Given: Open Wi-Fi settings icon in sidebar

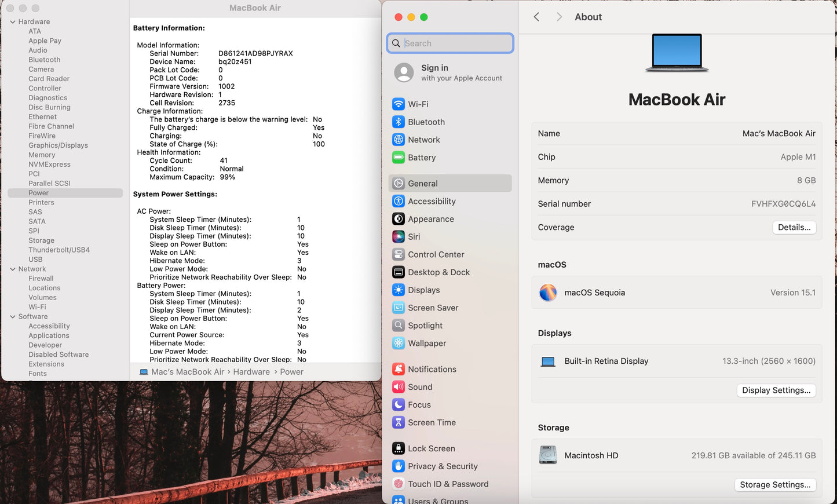Looking at the screenshot, I should 398,104.
